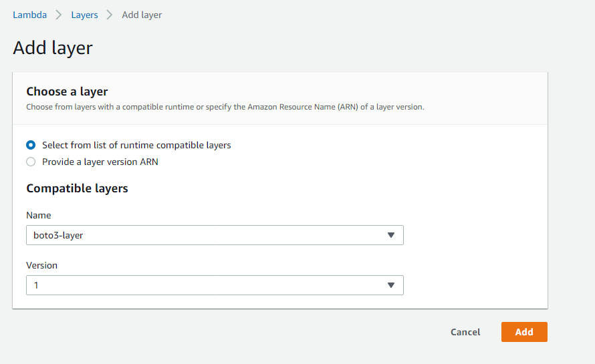Click the orange Add button
Viewport: 595px width, 364px height.
click(x=524, y=332)
